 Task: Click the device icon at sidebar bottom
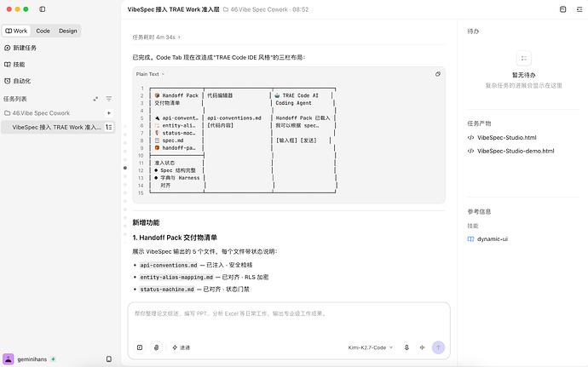pyautogui.click(x=109, y=359)
